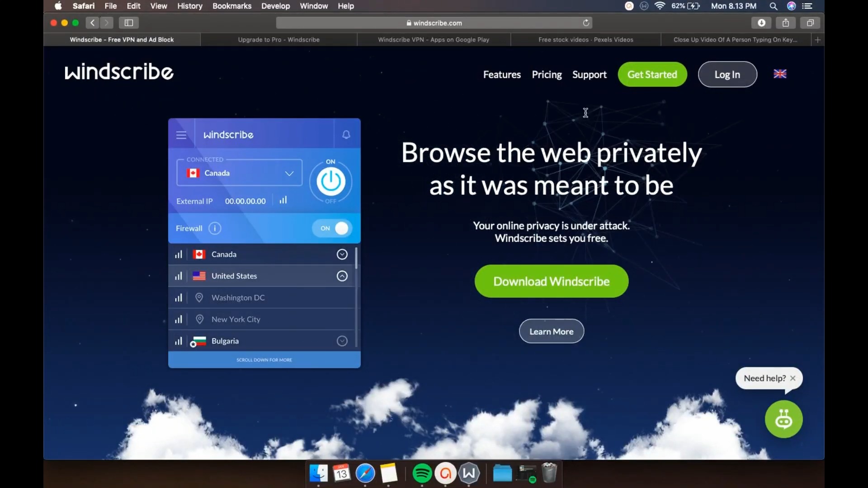Expand the Canada server list row
Screen dimensions: 868x488
coord(342,254)
